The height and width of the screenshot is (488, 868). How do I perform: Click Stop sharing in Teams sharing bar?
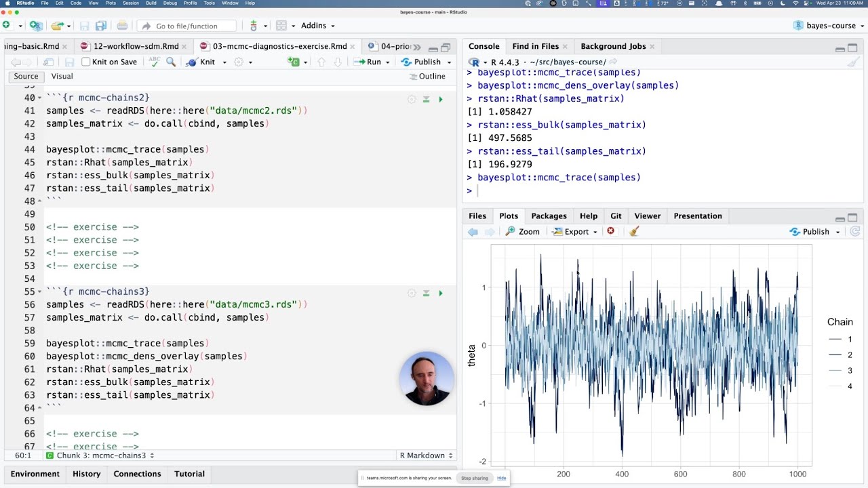pos(475,478)
